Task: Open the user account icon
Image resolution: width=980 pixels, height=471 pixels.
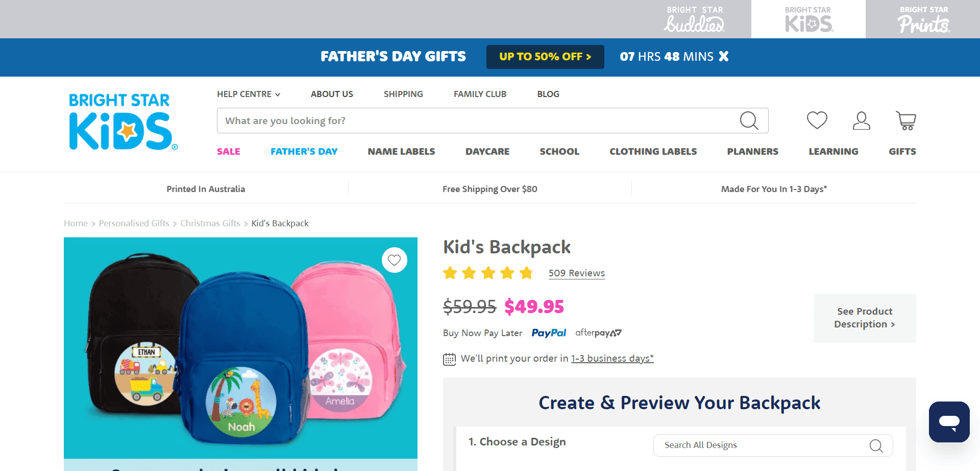Action: tap(862, 121)
